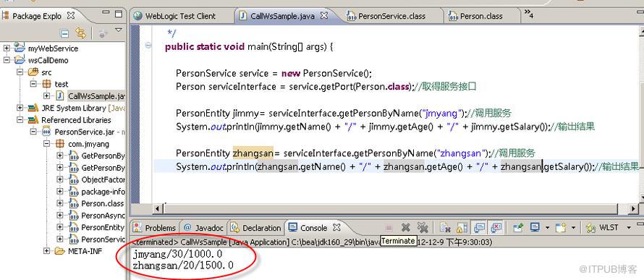The image size is (644, 280).
Task: Click console output line zhangsan/20/1500.0
Action: [x=183, y=266]
